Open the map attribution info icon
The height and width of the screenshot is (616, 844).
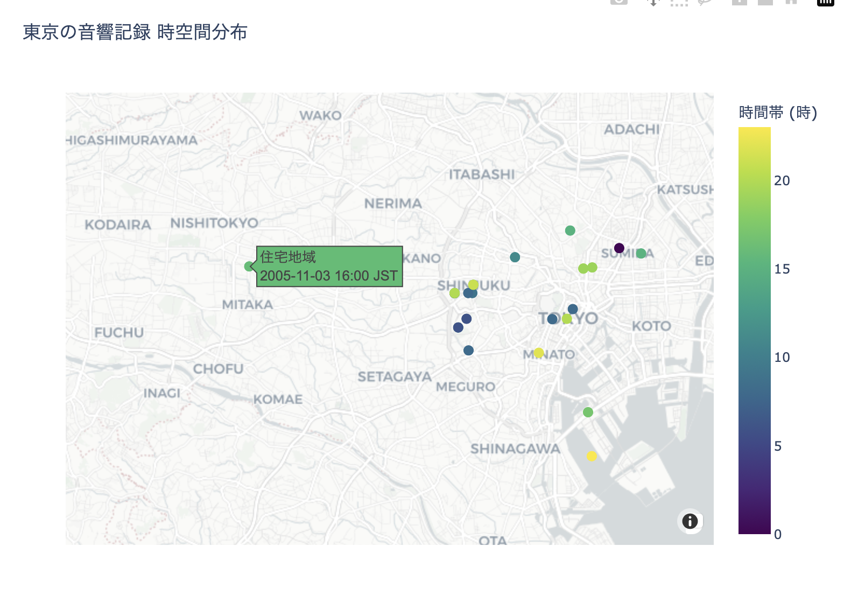tap(690, 521)
